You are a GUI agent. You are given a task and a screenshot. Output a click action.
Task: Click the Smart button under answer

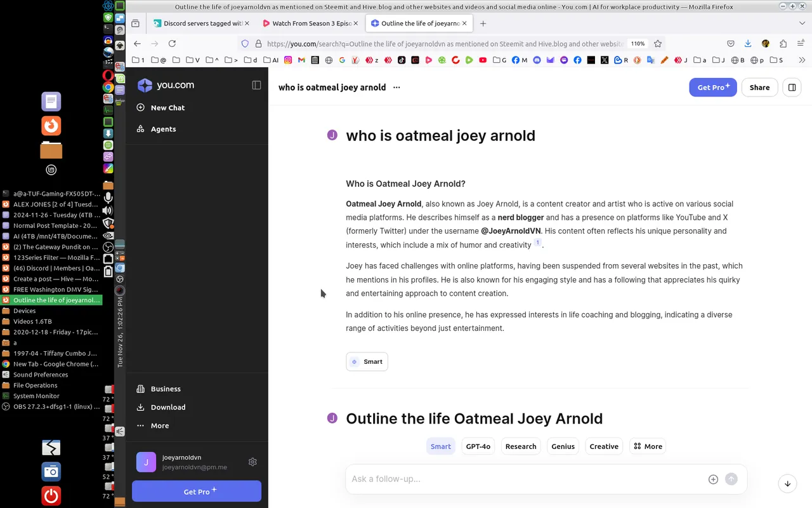pyautogui.click(x=367, y=361)
